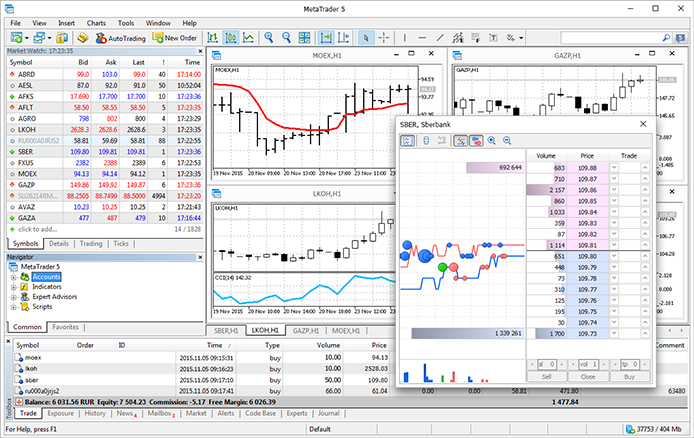Switch chart to line chart mode
Image resolution: width=694 pixels, height=438 pixels.
tap(248, 38)
